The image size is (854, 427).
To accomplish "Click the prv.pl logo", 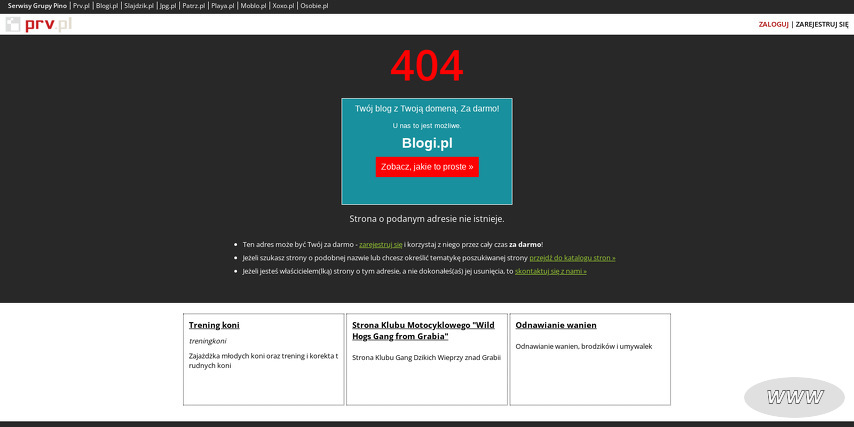I will click(38, 24).
